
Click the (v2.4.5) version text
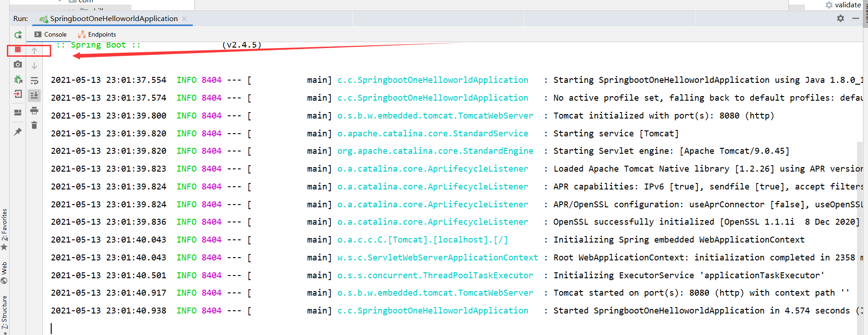tap(242, 45)
